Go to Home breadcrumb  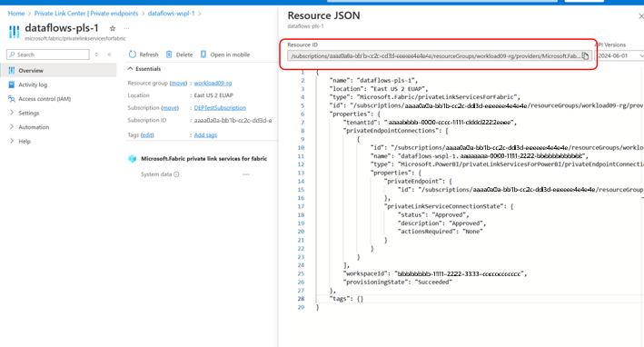click(x=16, y=14)
